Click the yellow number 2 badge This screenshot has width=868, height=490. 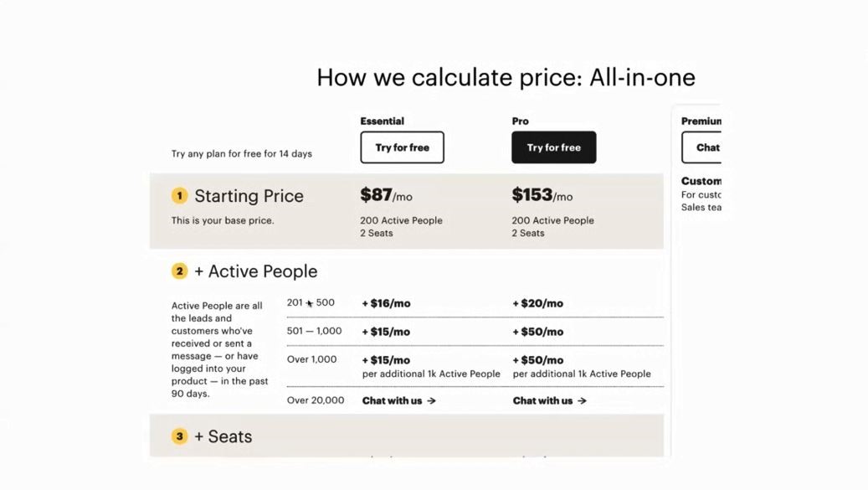click(179, 271)
